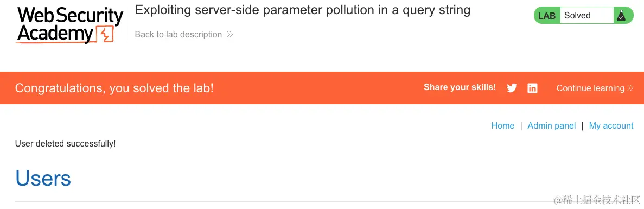Click the Twitter bird share icon
This screenshot has height=209, width=644.
point(512,88)
